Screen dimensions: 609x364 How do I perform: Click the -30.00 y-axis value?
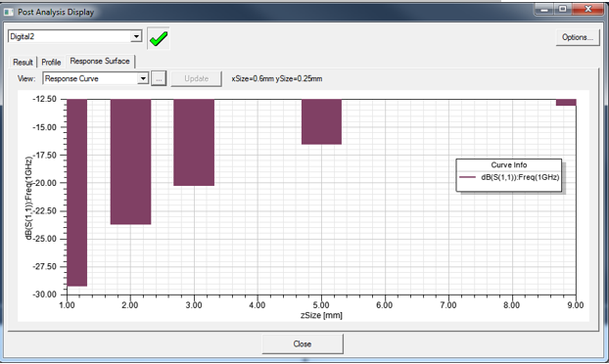(44, 295)
